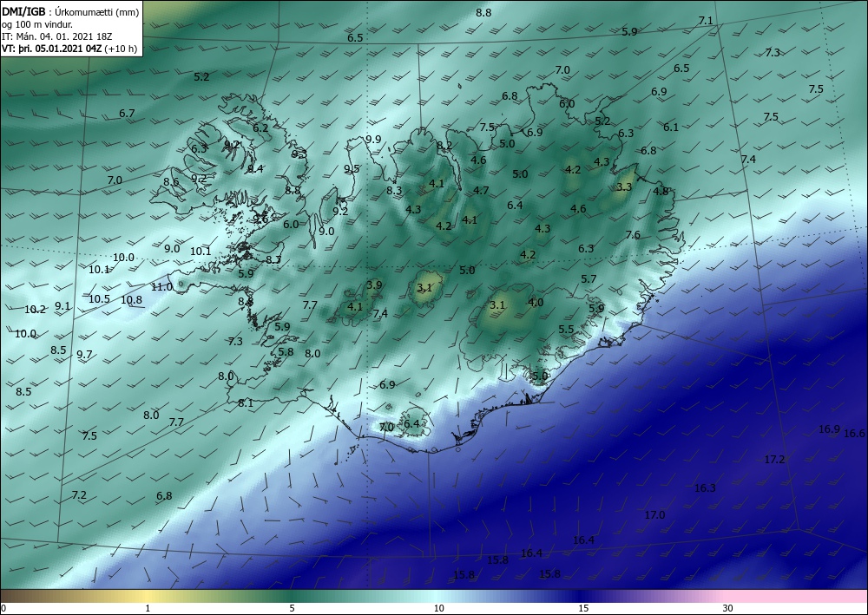Click the map value '4.8'
This screenshot has width=868, height=615.
pos(661,192)
